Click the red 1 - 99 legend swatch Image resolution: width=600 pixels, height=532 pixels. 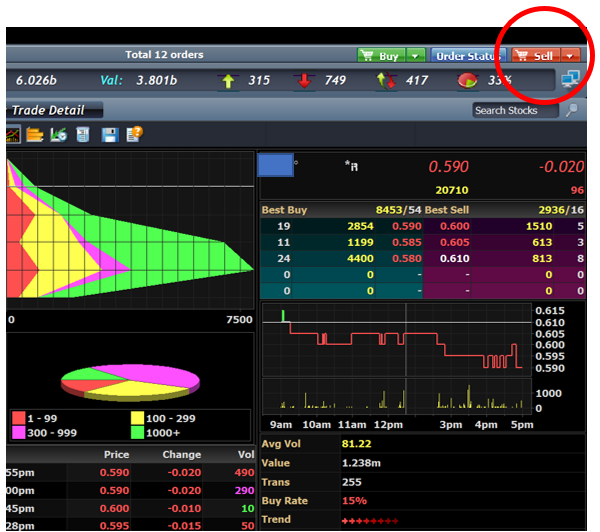[x=19, y=418]
